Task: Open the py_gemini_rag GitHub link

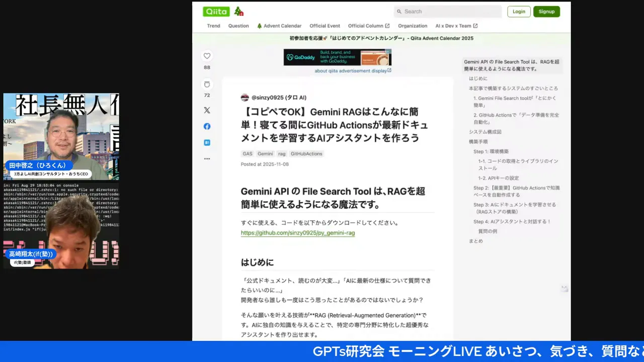Action: (x=297, y=233)
